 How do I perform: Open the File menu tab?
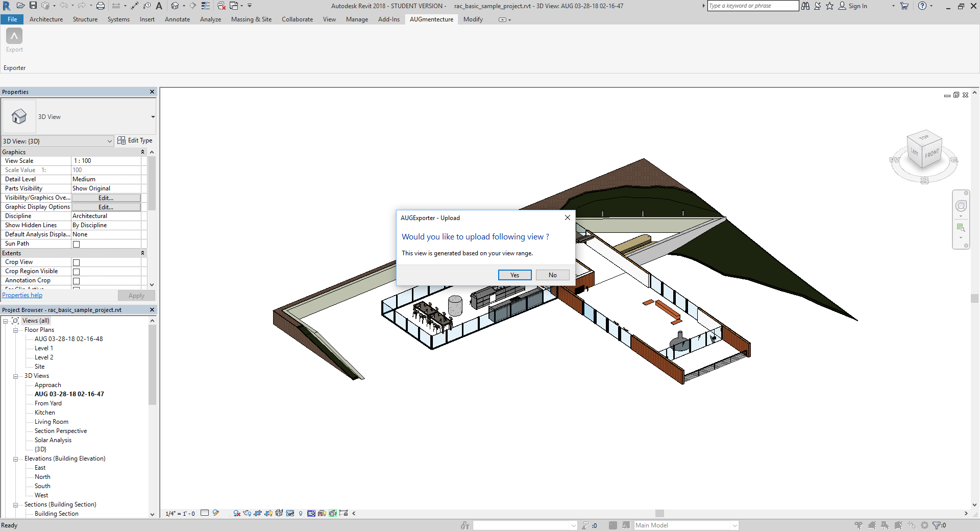click(12, 19)
